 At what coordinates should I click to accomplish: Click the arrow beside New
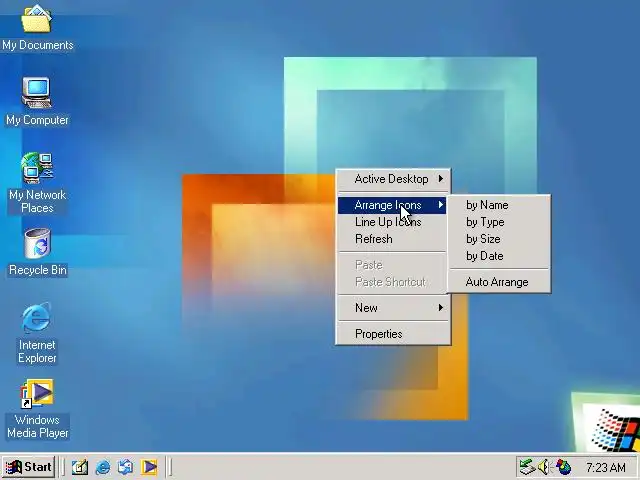click(441, 307)
